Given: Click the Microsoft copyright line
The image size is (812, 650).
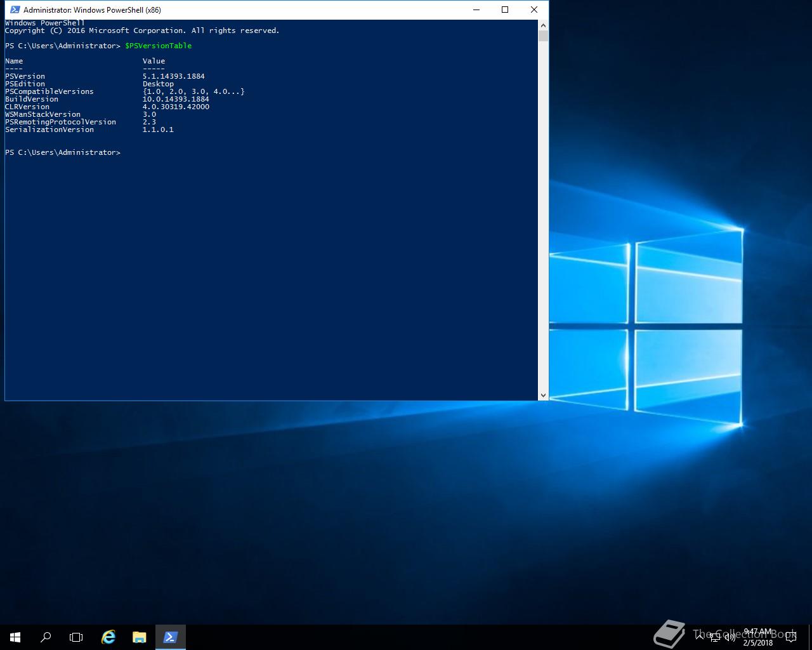Looking at the screenshot, I should pyautogui.click(x=142, y=30).
